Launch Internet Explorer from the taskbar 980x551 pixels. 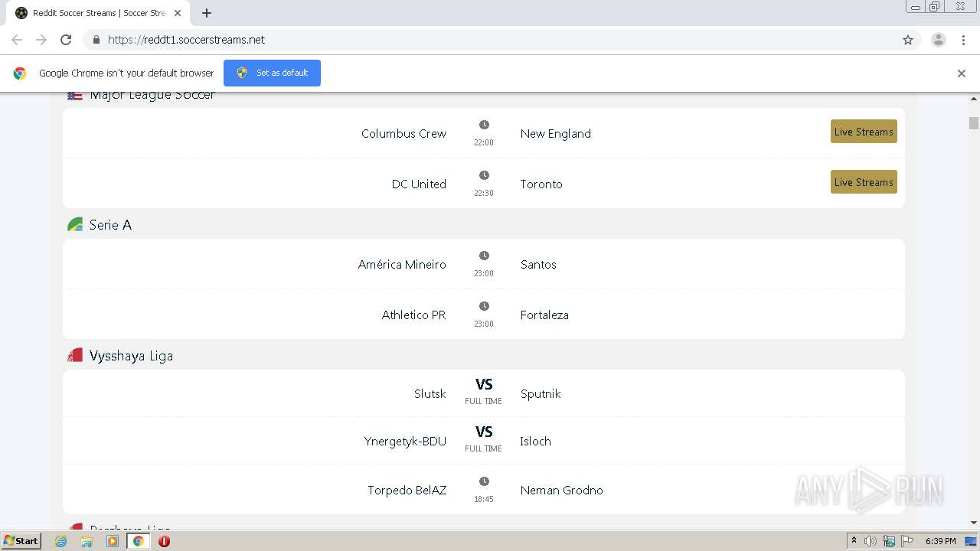(x=61, y=541)
